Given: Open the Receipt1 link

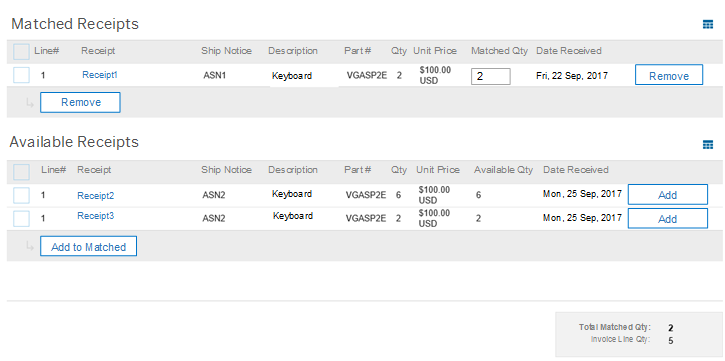Looking at the screenshot, I should click(x=99, y=75).
